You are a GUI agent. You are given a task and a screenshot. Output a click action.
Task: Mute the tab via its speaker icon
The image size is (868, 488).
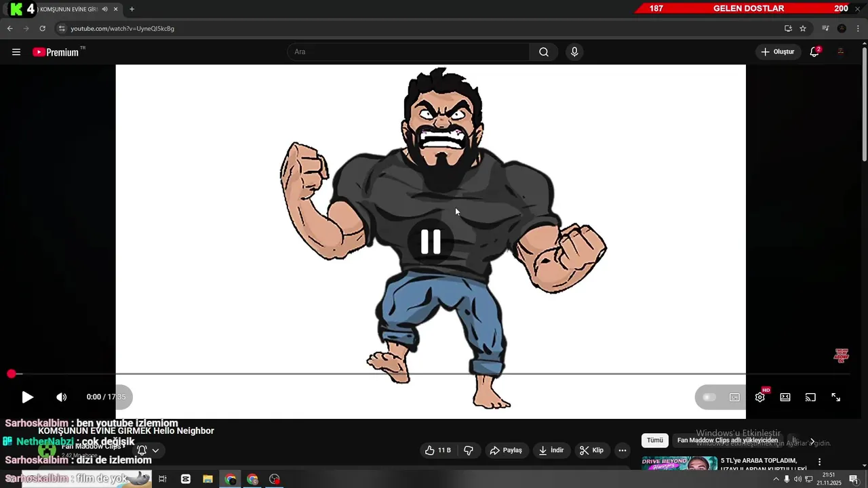click(x=105, y=9)
